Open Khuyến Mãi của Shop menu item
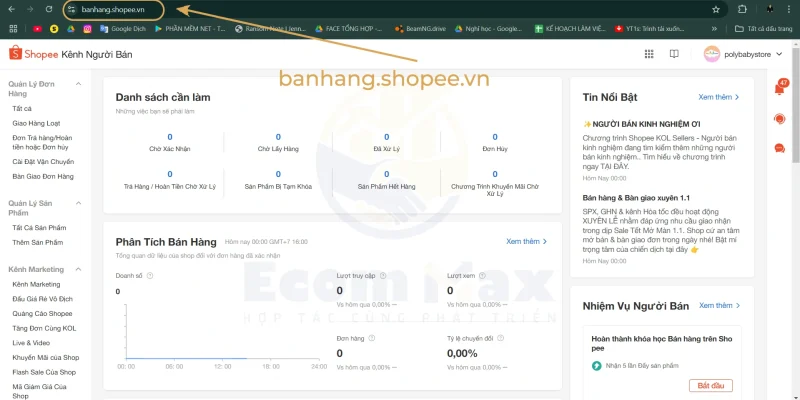The image size is (800, 400). [x=46, y=358]
